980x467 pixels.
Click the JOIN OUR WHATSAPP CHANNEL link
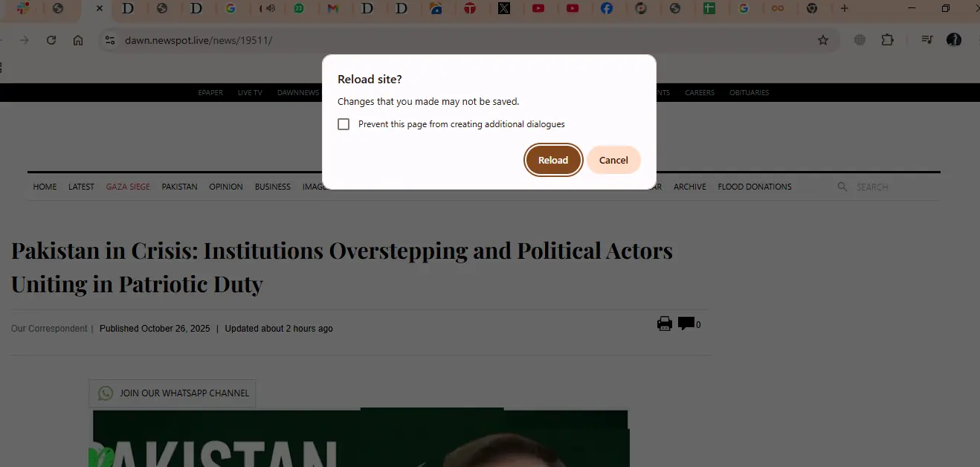coord(173,393)
